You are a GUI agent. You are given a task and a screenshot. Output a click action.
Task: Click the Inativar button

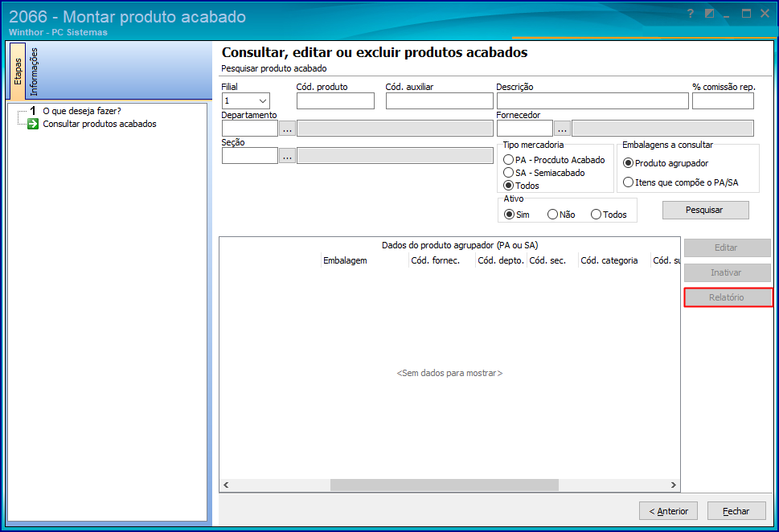(727, 272)
